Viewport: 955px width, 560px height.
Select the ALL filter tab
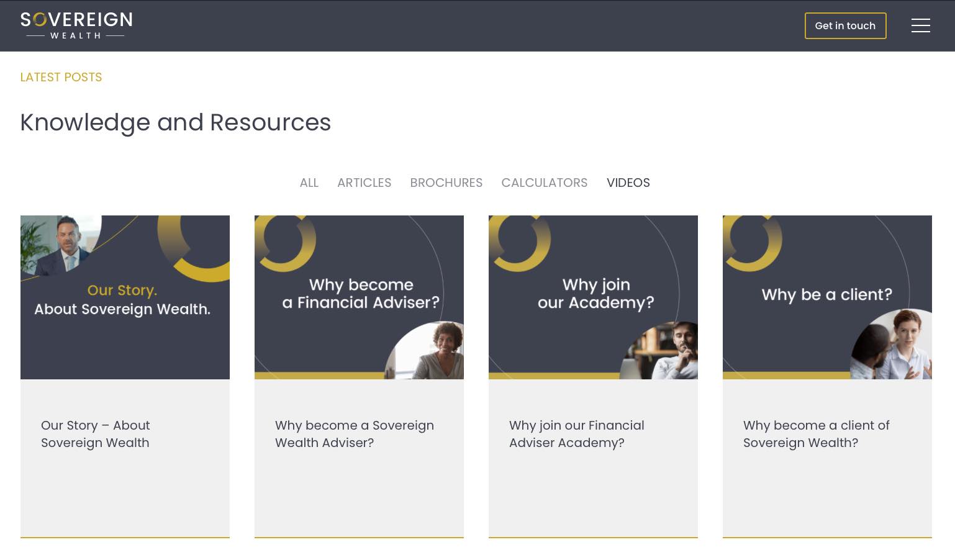pos(309,183)
